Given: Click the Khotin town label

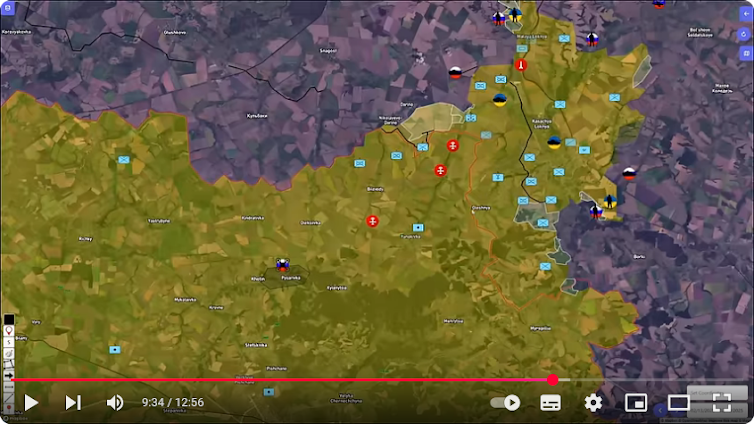Looking at the screenshot, I should pyautogui.click(x=258, y=279).
